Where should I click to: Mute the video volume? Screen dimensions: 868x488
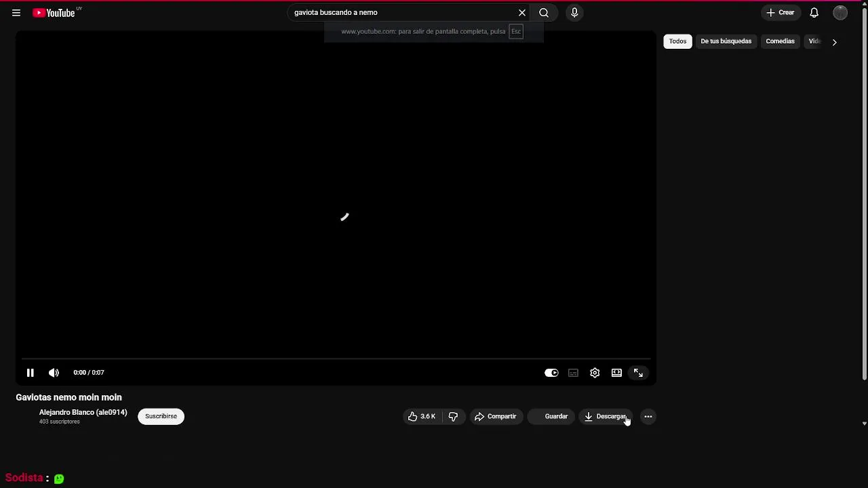click(54, 373)
